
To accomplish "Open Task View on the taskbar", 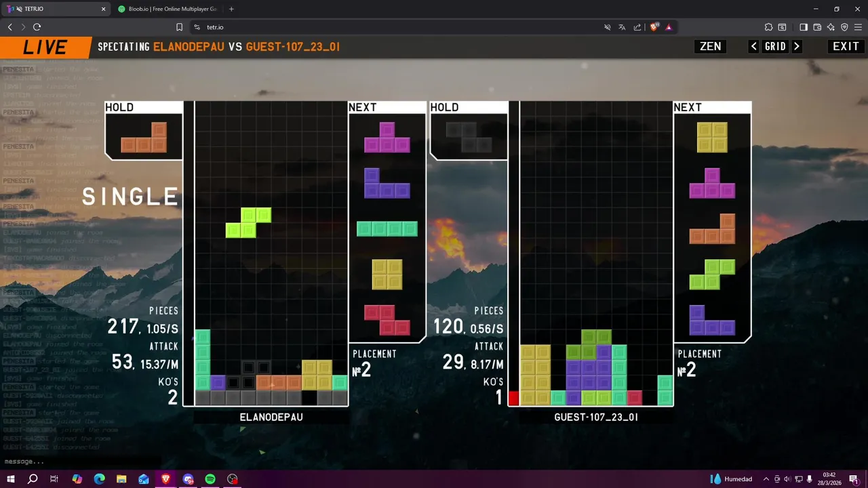I will click(x=54, y=479).
